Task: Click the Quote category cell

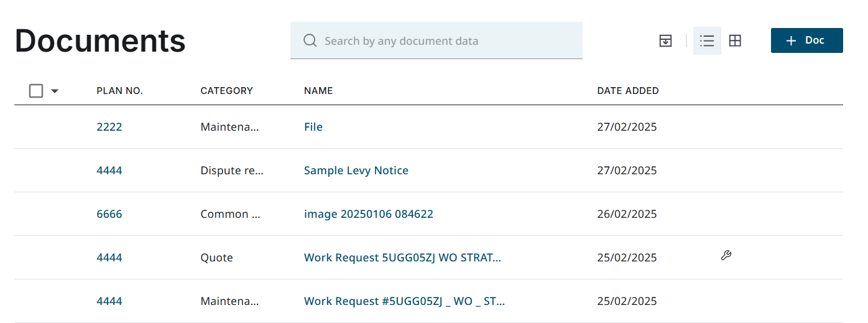Action: click(216, 258)
